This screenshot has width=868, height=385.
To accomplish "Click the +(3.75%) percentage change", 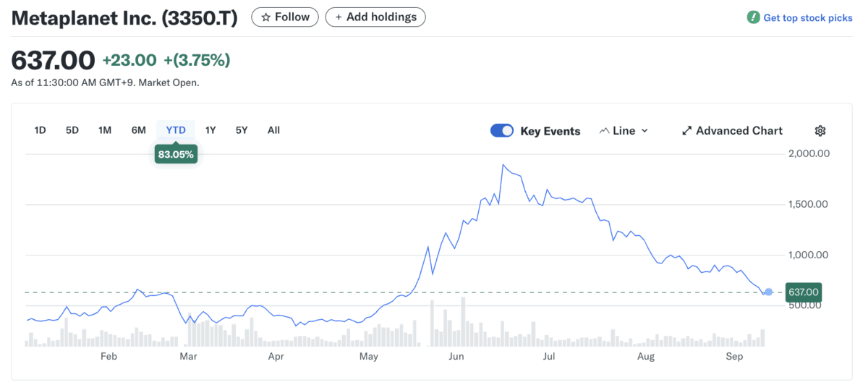I will pos(197,60).
